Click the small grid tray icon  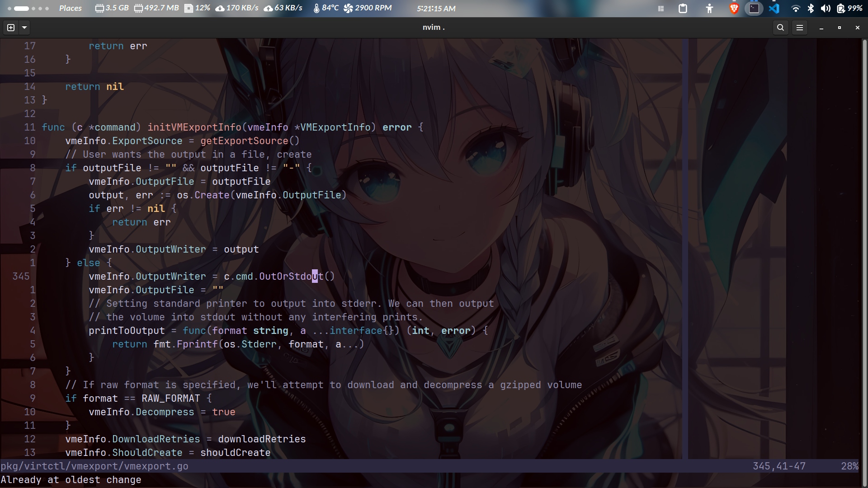(661, 8)
